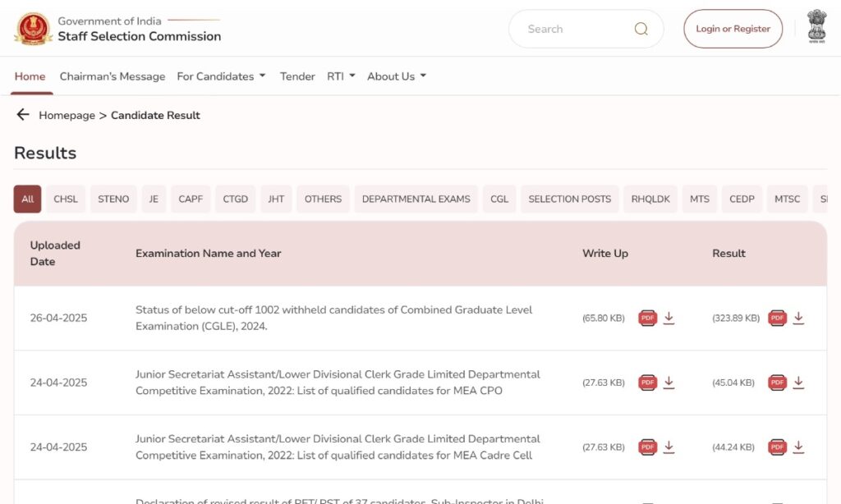Open Result PDF for CGLE 2024 row
The image size is (841, 504).
click(777, 318)
